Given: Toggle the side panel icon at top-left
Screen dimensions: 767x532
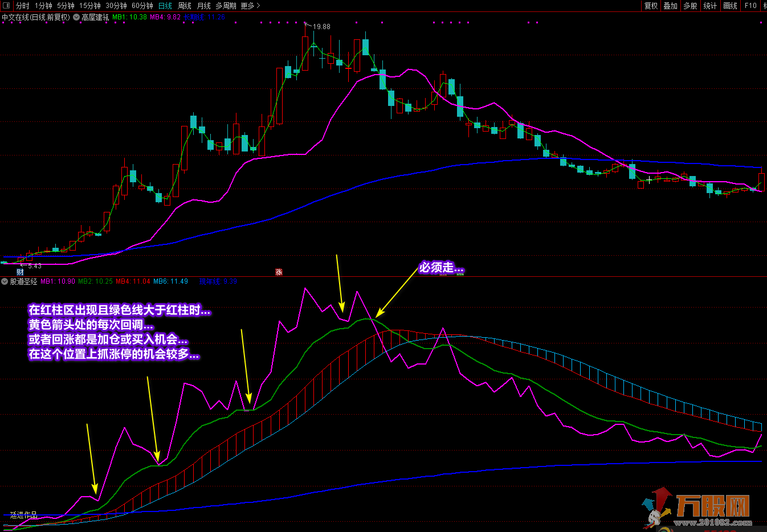Looking at the screenshot, I should (x=6, y=6).
